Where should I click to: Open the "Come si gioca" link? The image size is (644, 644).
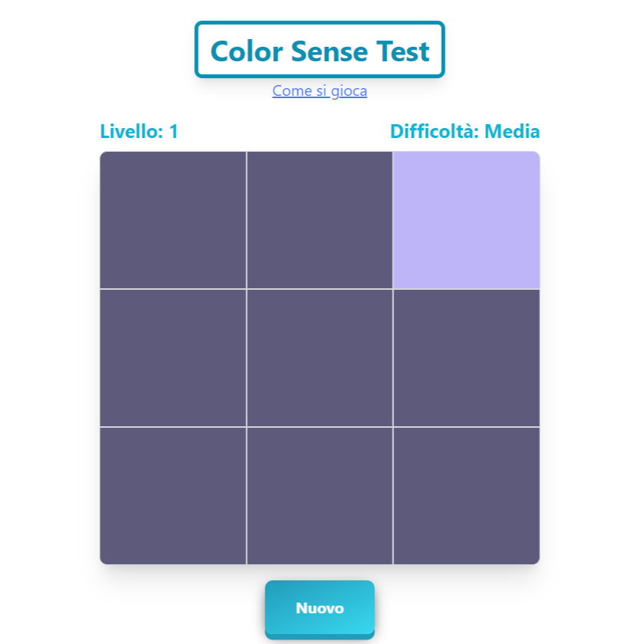click(x=320, y=91)
